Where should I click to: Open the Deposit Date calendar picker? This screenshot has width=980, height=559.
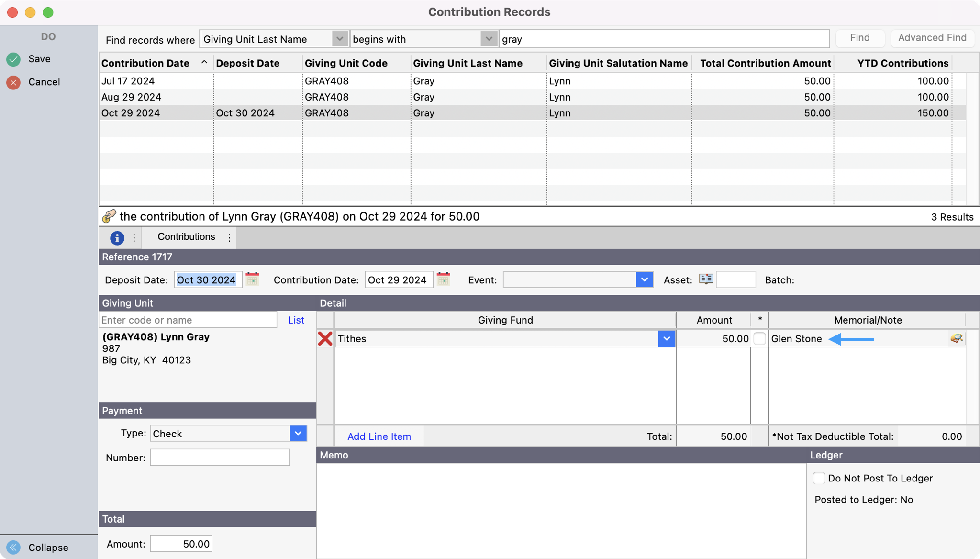pos(252,279)
